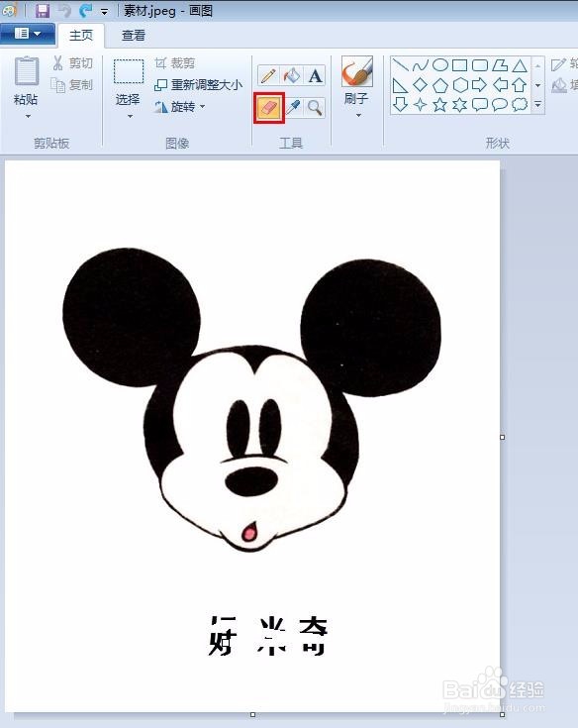The height and width of the screenshot is (728, 578).
Task: Click the Undo arrow in title bar
Action: point(65,10)
